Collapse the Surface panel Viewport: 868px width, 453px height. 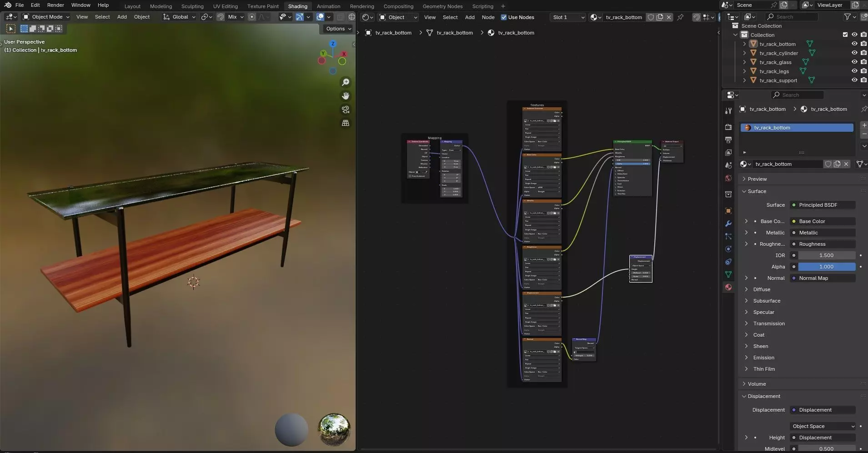click(x=757, y=191)
